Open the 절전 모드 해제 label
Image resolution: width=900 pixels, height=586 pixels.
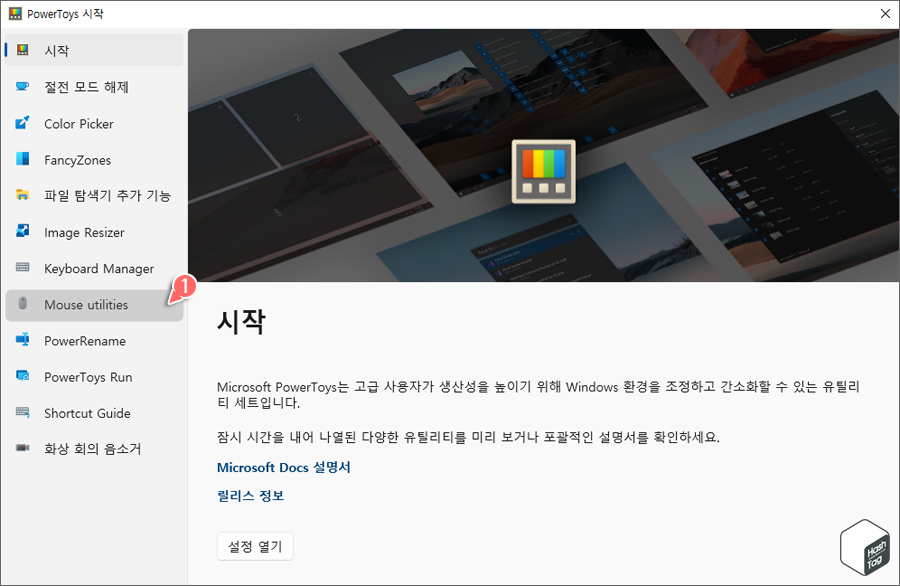coord(86,87)
